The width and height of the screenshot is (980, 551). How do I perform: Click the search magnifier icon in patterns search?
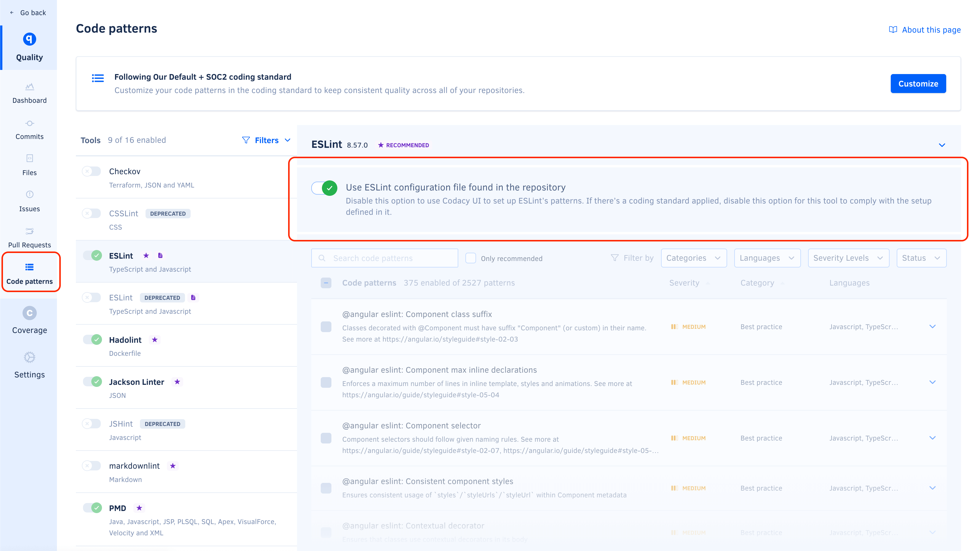322,258
